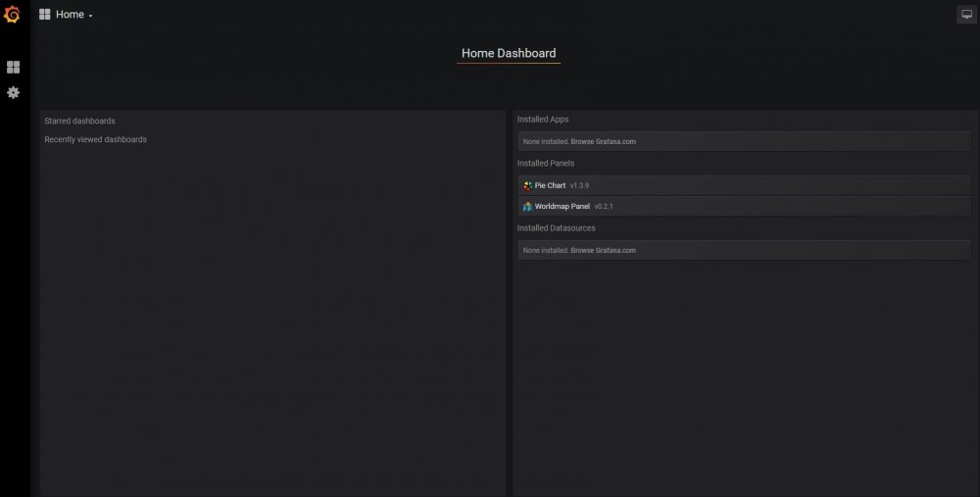
Task: Follow Browse Grafana.com link under Installed Apps
Action: (603, 142)
